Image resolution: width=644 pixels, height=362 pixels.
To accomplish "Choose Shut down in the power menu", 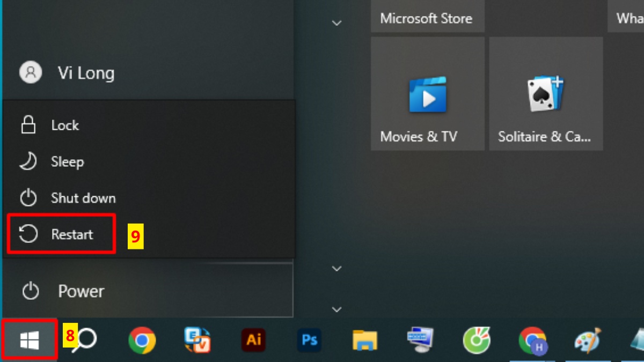I will click(x=148, y=198).
